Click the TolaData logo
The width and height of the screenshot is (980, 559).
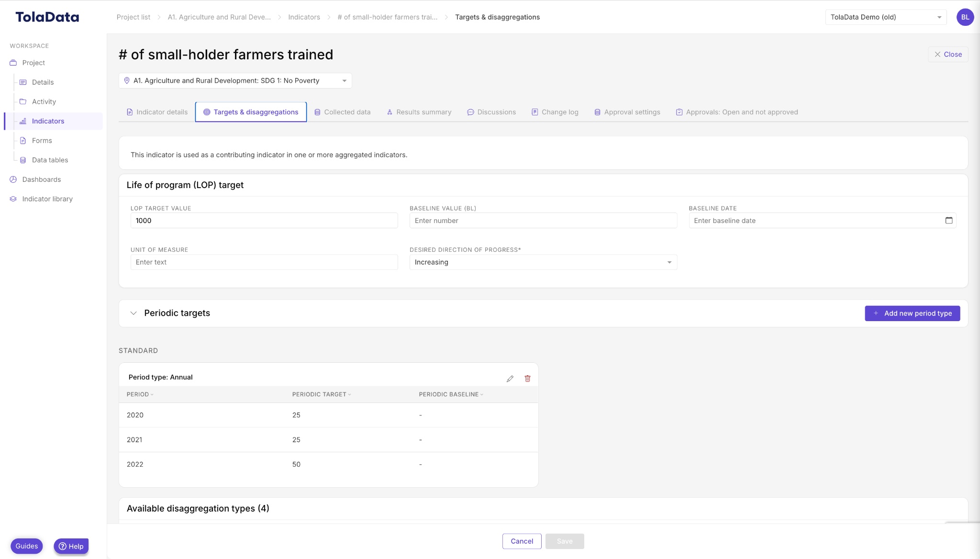[47, 17]
